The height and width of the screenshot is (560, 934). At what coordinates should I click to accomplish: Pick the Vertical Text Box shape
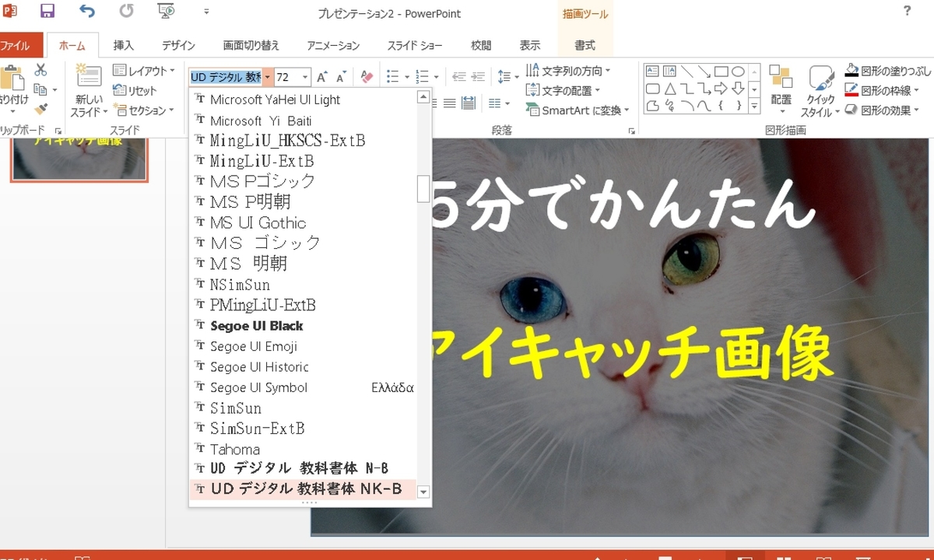pyautogui.click(x=669, y=72)
